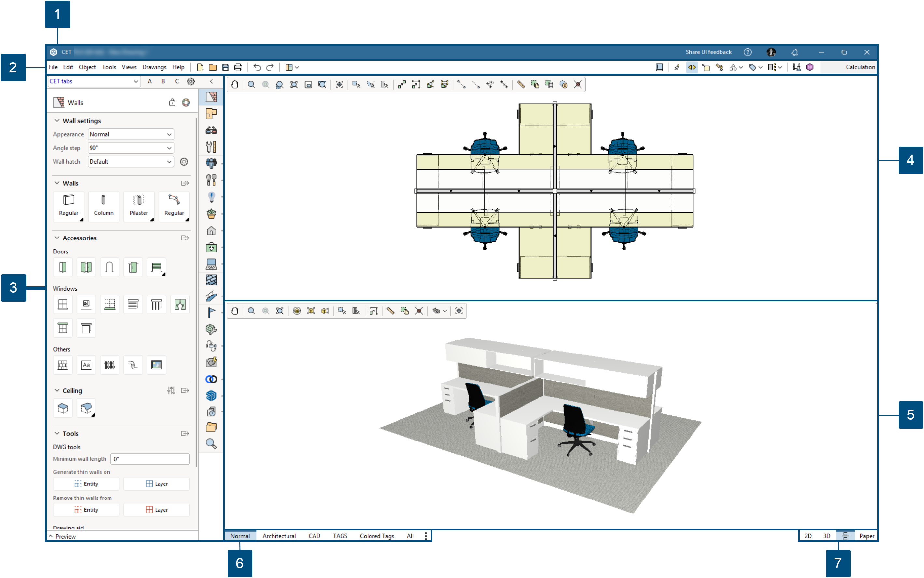Screen dimensions: 924x578
Task: Open the Appearance dropdown set to Normal
Action: click(x=131, y=134)
